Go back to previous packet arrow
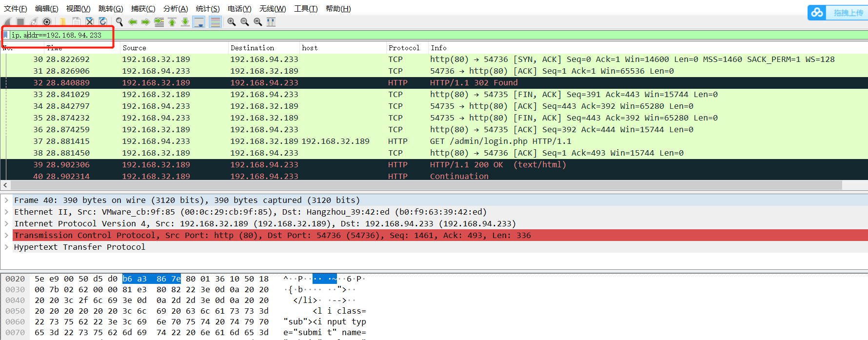The height and width of the screenshot is (340, 868). point(133,22)
